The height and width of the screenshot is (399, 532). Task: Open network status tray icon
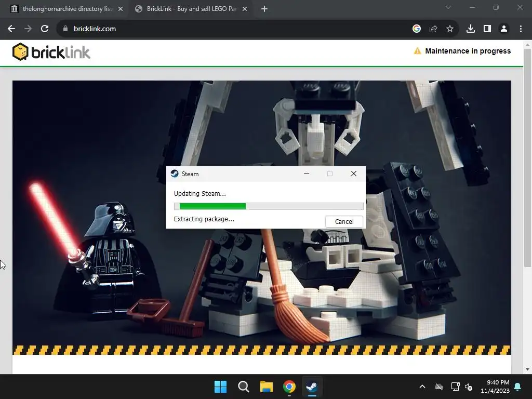455,387
